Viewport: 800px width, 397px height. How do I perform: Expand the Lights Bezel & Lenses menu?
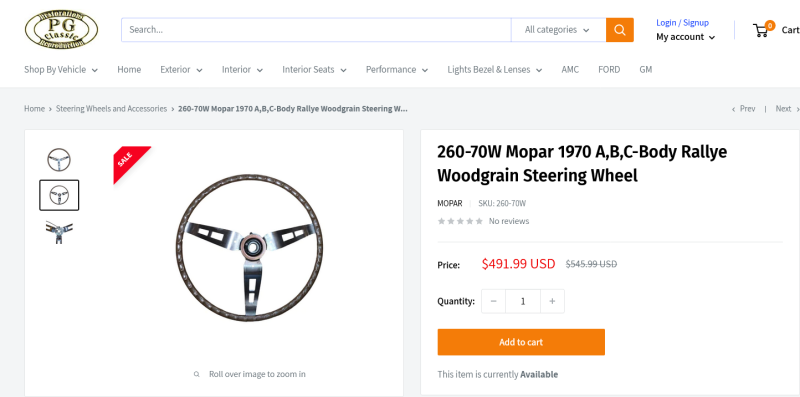click(x=494, y=69)
